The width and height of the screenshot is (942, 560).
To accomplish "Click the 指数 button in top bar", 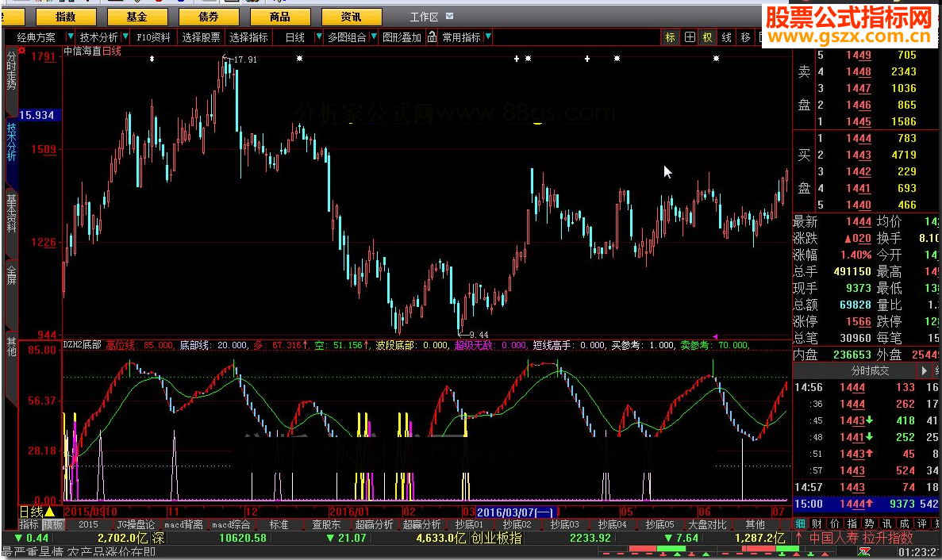I will click(65, 17).
